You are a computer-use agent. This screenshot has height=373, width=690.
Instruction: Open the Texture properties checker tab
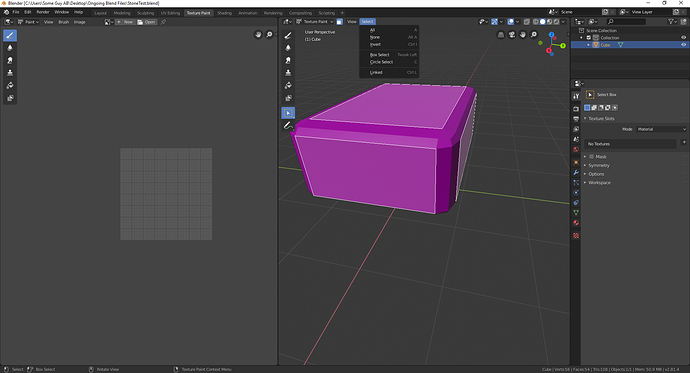tap(576, 236)
